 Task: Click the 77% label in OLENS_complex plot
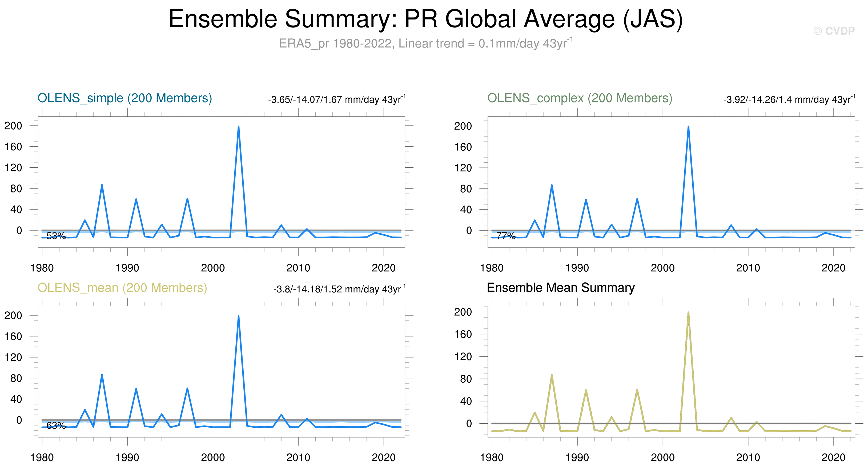[x=506, y=236]
